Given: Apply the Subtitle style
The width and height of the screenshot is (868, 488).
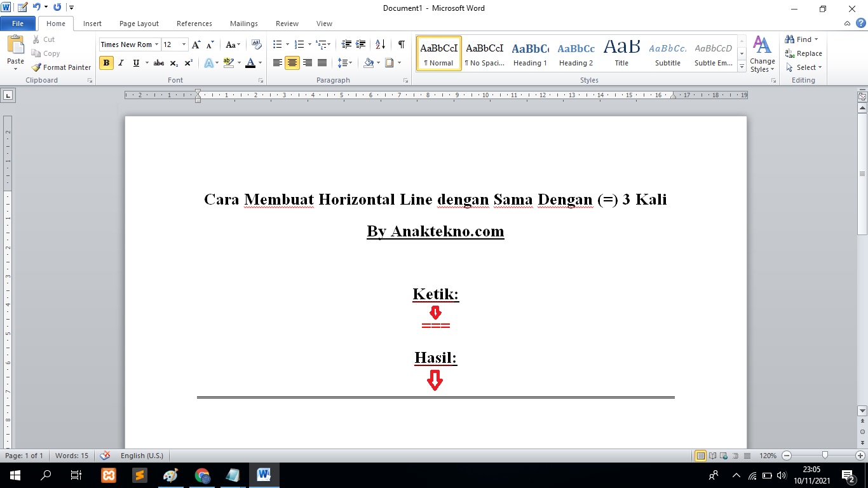Looking at the screenshot, I should click(668, 53).
